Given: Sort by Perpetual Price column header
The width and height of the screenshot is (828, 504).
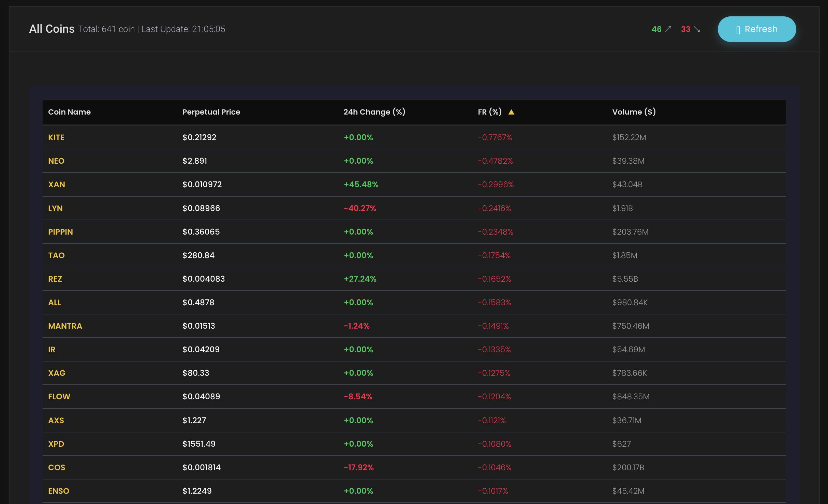Looking at the screenshot, I should [x=211, y=112].
